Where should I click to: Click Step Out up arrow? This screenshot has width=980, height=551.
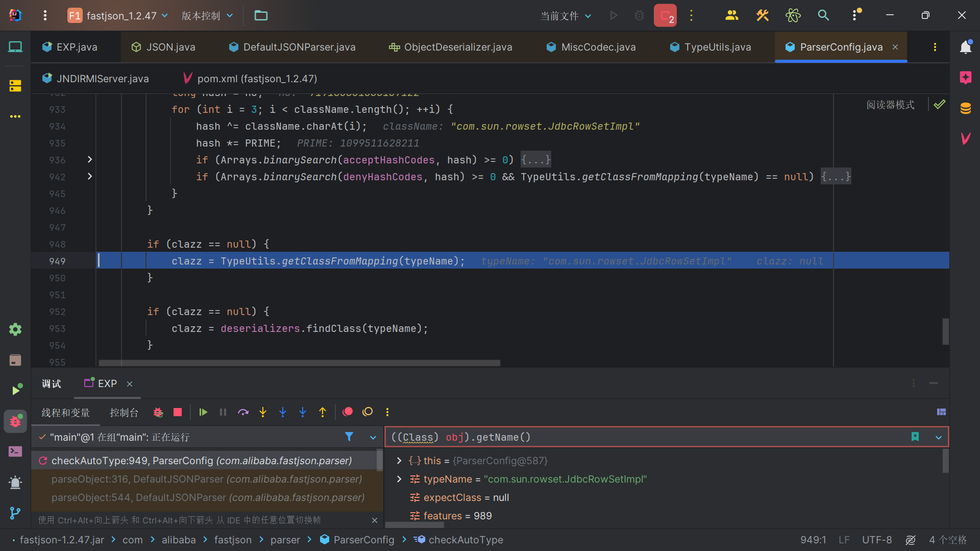coord(323,412)
